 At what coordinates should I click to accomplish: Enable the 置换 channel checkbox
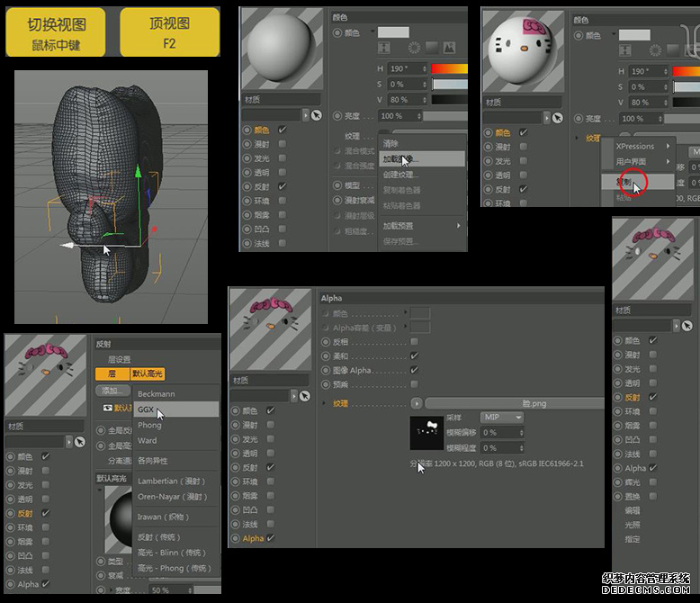[652, 496]
